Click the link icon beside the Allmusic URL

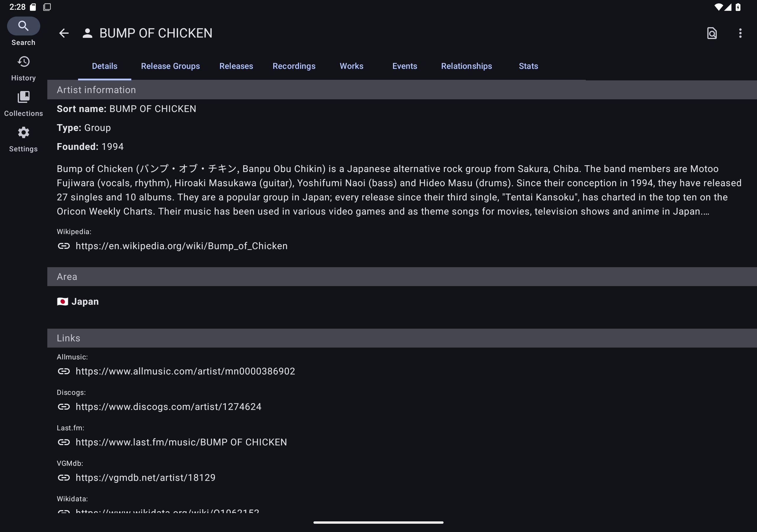click(64, 372)
